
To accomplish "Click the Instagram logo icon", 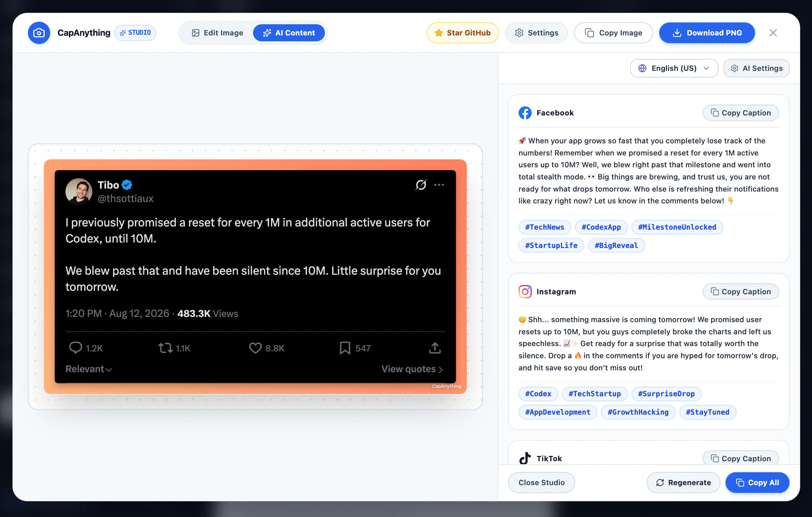I will (525, 292).
